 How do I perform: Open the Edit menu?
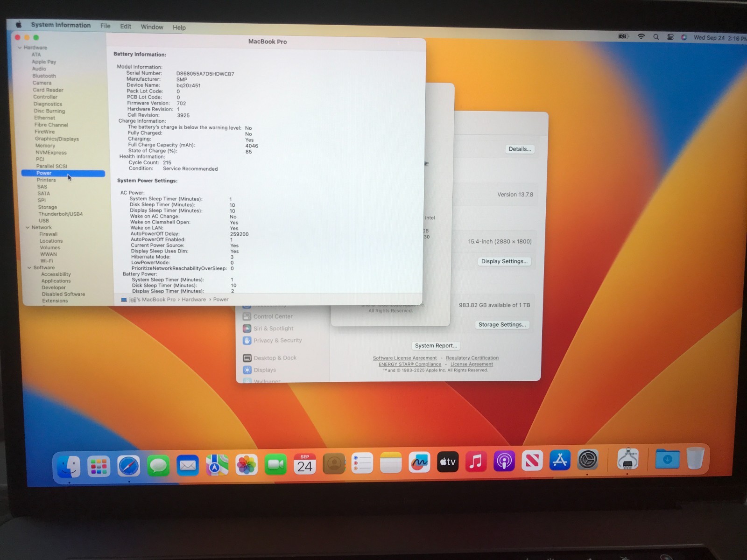[126, 27]
